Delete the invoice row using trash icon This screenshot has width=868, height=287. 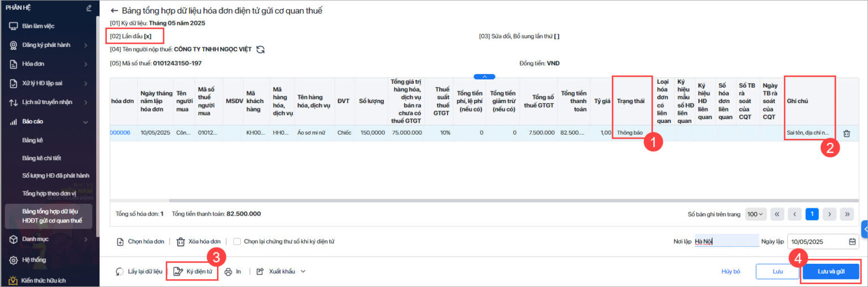847,134
